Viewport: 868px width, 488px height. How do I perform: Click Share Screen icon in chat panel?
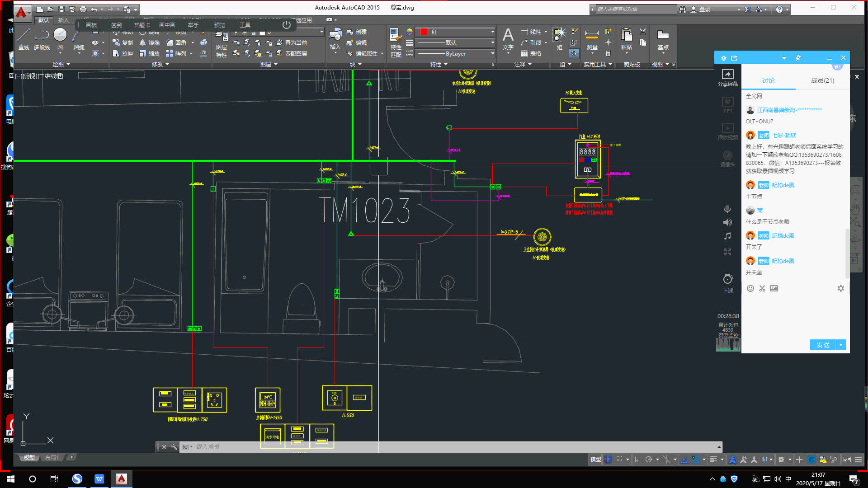727,75
